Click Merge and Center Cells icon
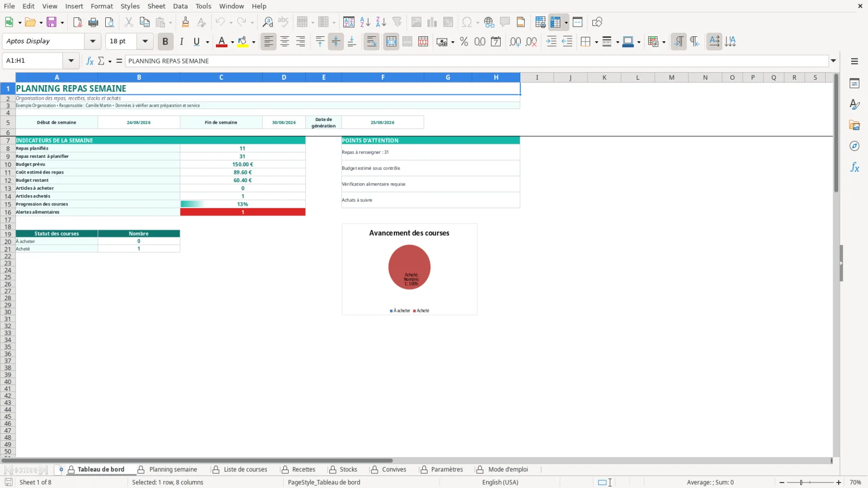This screenshot has width=868, height=488. coord(391,42)
